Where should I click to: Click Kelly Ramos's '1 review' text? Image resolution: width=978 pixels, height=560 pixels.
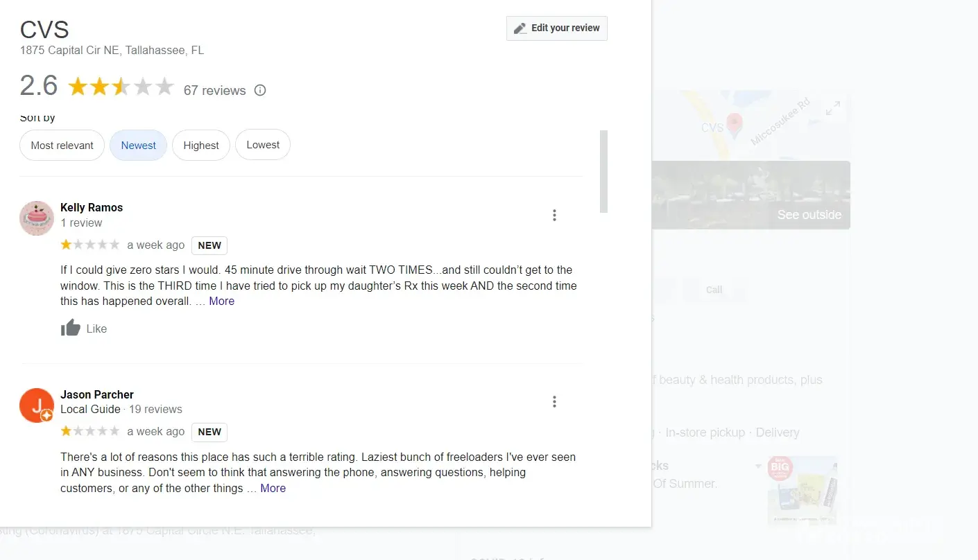coord(81,223)
